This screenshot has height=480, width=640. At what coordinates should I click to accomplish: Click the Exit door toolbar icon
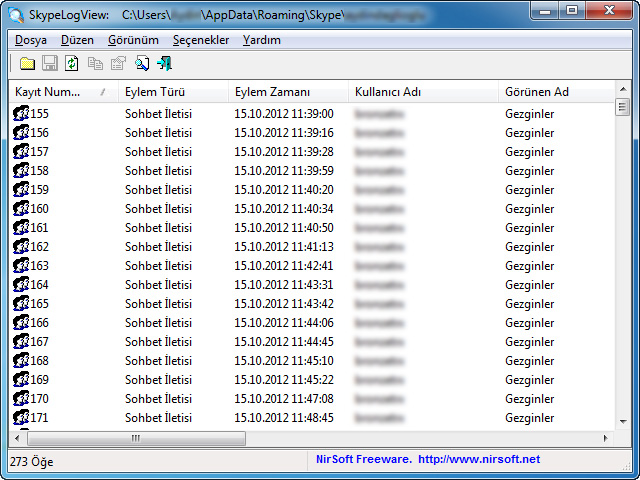click(x=164, y=64)
